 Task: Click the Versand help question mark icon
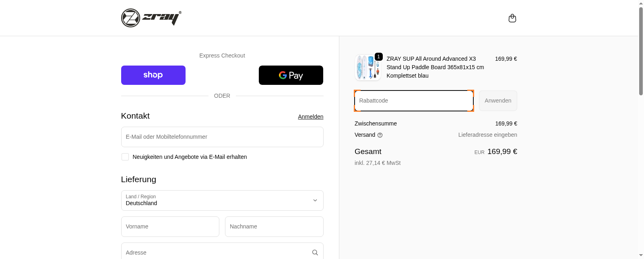tap(380, 135)
